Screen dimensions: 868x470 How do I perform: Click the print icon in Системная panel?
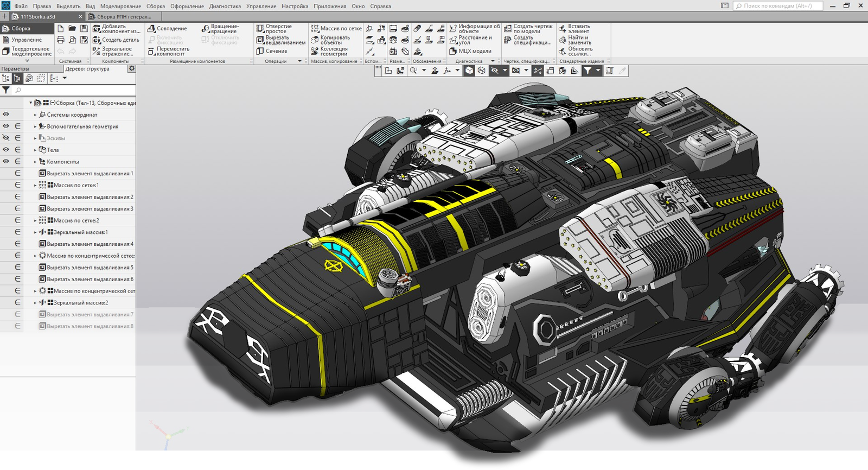click(61, 40)
